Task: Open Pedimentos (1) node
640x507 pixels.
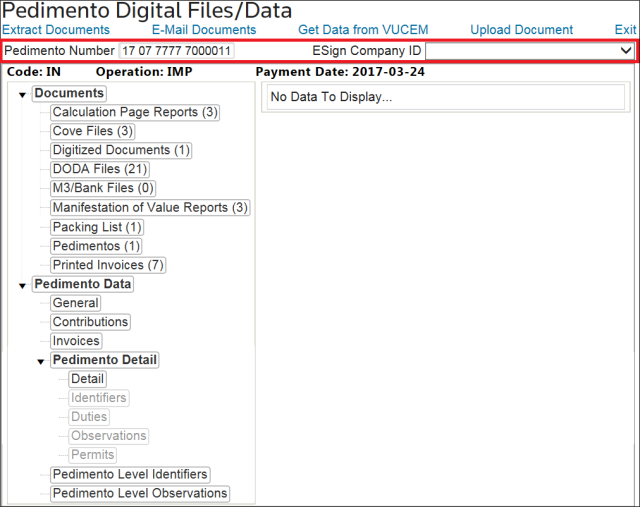Action: [96, 246]
